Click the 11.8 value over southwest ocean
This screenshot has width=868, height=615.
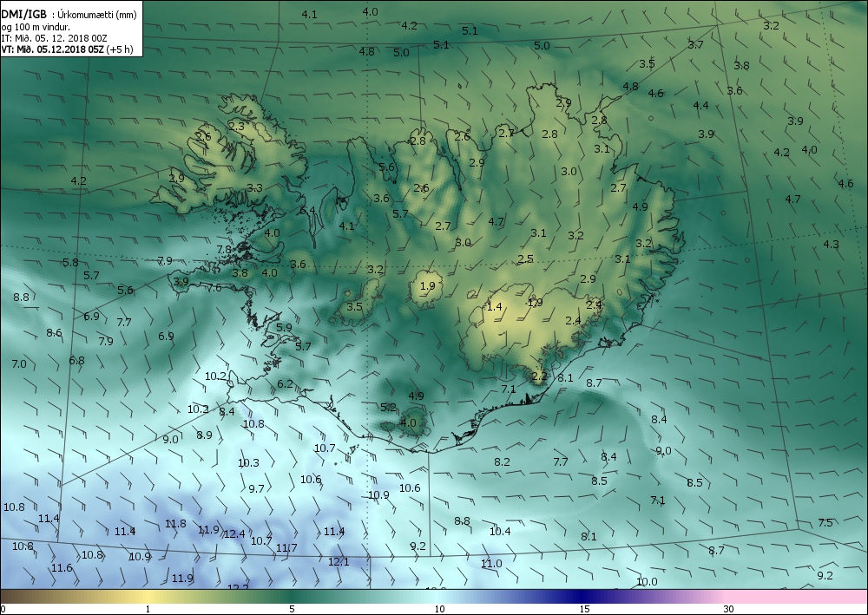pos(175,524)
